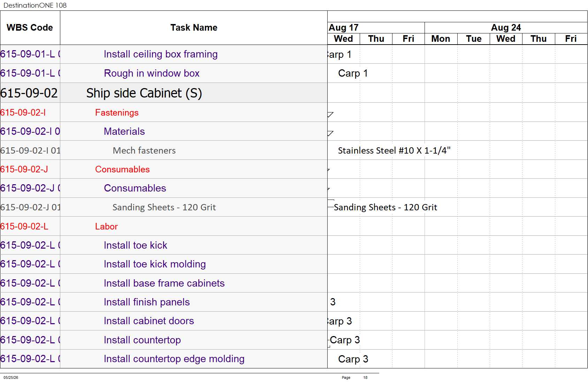Click WBS code '615-09-02-I'

23,112
